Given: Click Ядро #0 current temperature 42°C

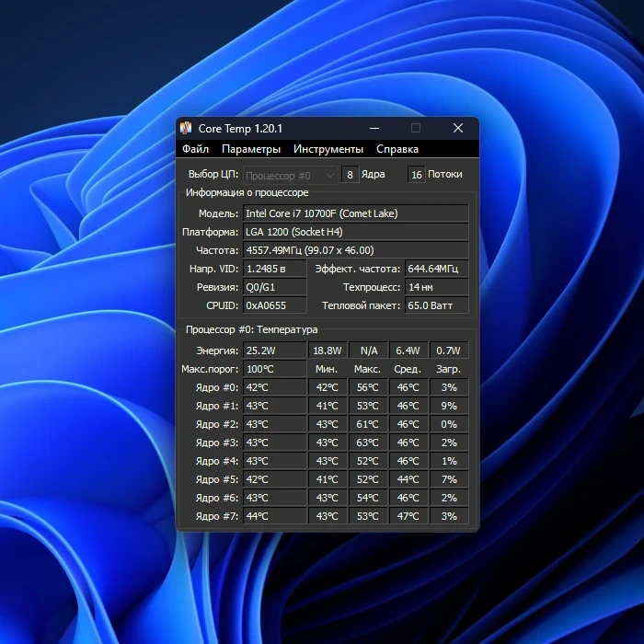Looking at the screenshot, I should [275, 387].
